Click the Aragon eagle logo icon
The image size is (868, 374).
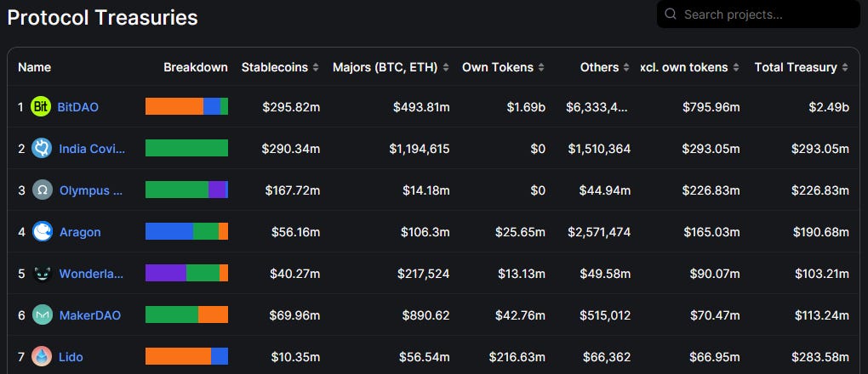pyautogui.click(x=42, y=232)
